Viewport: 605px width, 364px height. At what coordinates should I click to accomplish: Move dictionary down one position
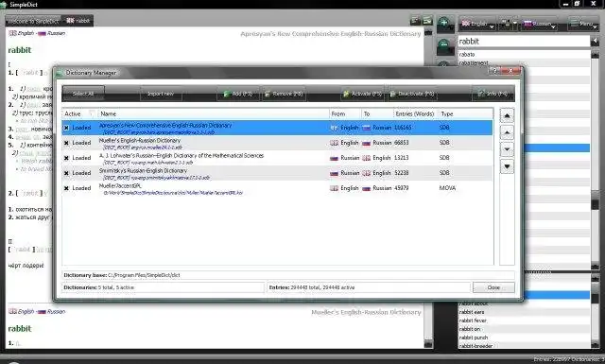[x=507, y=149]
